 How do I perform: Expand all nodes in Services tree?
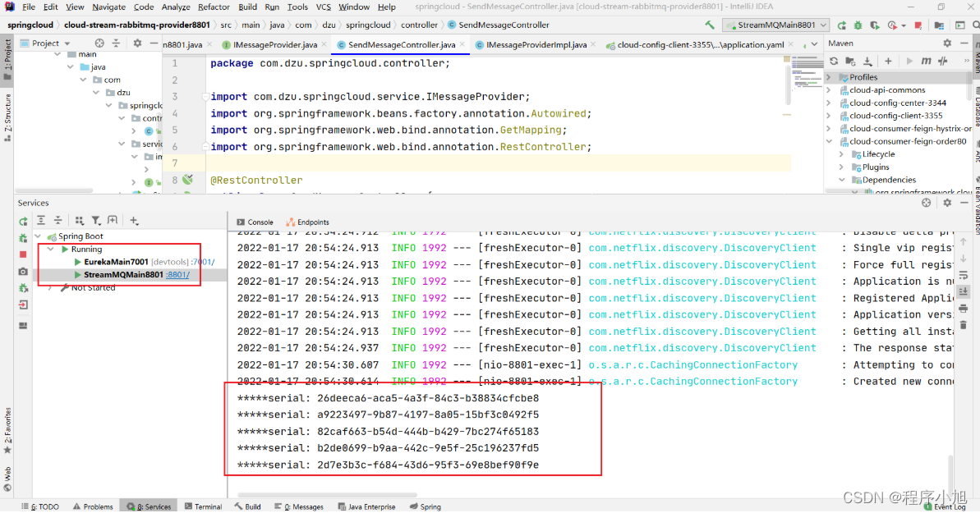pos(40,220)
